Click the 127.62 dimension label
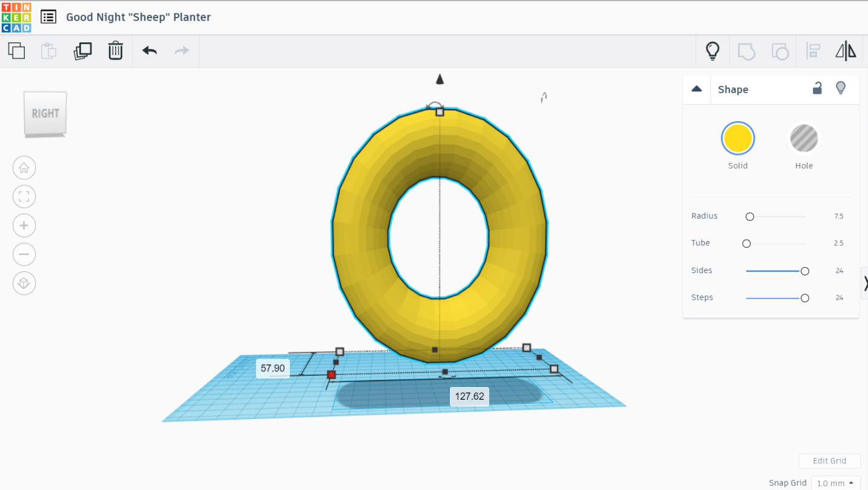The image size is (868, 490). (x=469, y=396)
